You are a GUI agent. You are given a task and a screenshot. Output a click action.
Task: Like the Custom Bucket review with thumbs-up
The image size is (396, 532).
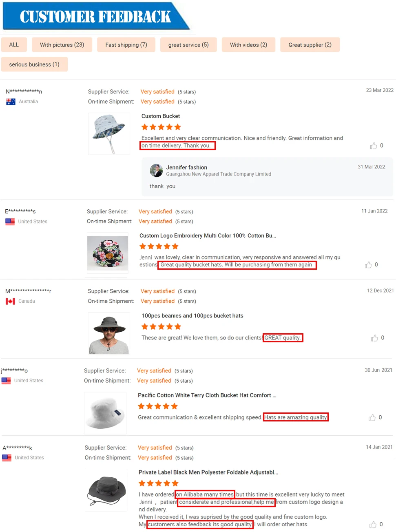click(x=373, y=146)
